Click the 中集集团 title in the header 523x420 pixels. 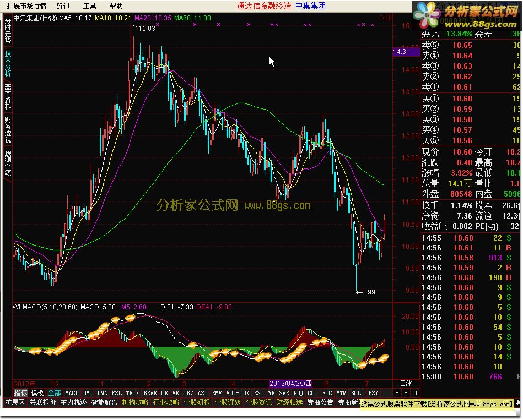click(310, 6)
